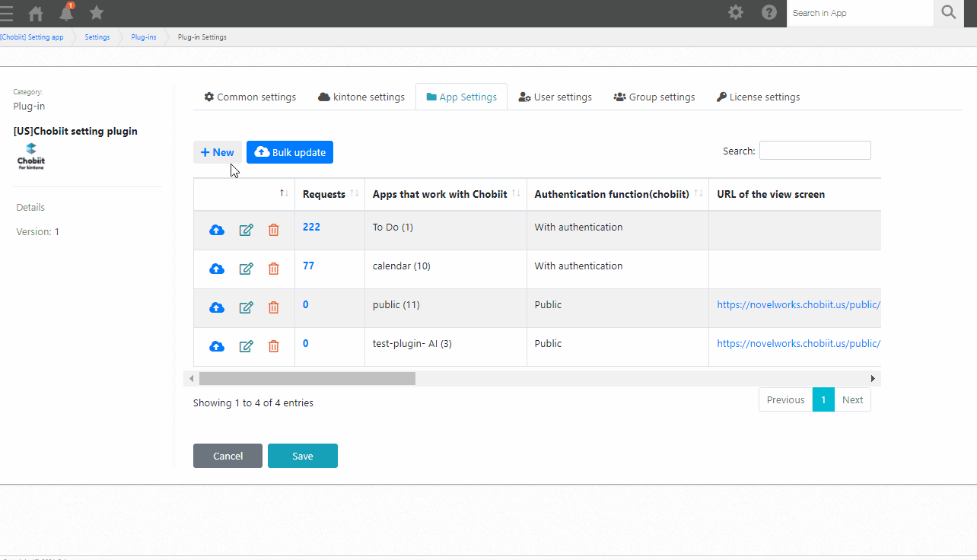Click the trash icon for test-plugin- AI row
The height and width of the screenshot is (560, 977).
coord(274,346)
